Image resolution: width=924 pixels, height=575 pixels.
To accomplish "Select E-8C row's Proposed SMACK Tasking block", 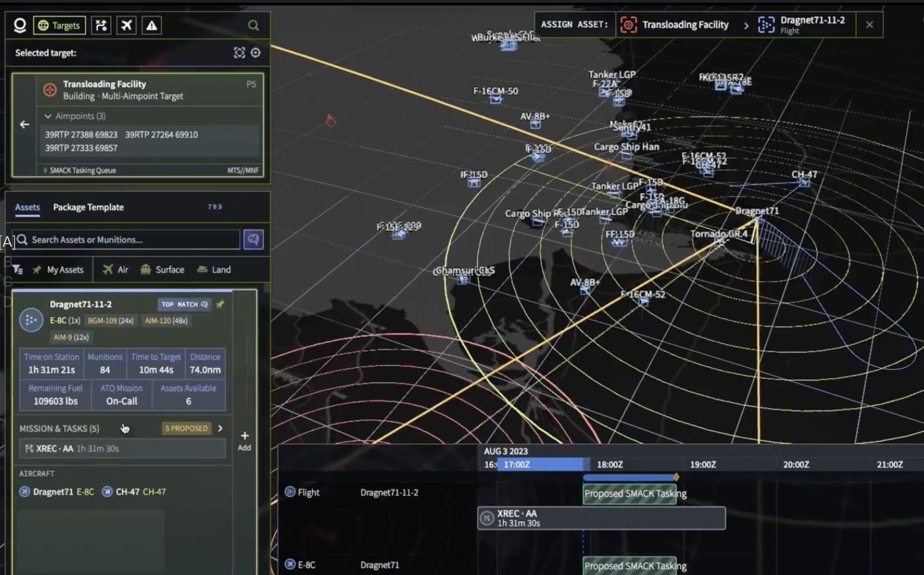I will click(x=630, y=566).
